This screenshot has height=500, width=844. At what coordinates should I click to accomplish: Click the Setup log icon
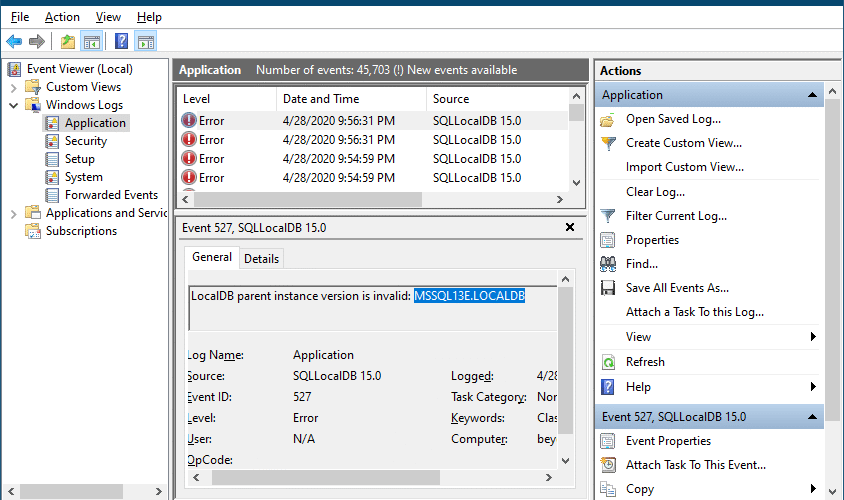[52, 159]
